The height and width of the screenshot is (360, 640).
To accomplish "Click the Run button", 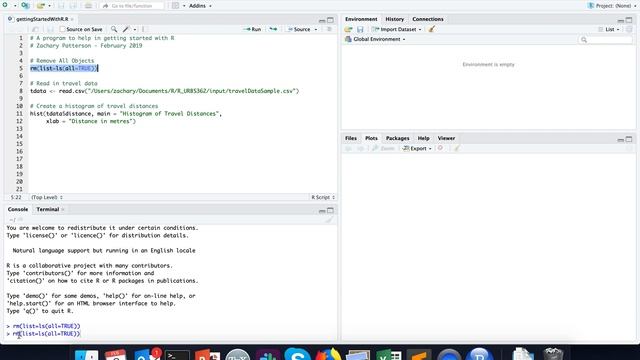I will tap(252, 29).
